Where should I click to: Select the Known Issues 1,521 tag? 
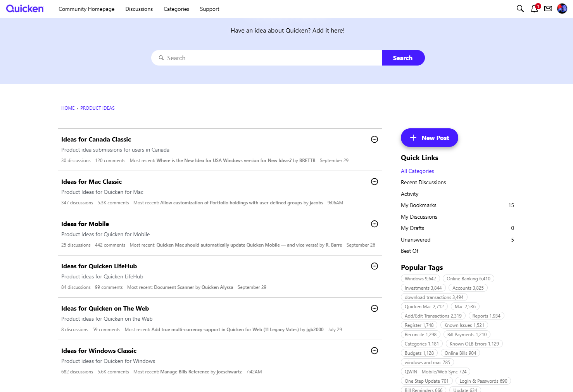[464, 325]
